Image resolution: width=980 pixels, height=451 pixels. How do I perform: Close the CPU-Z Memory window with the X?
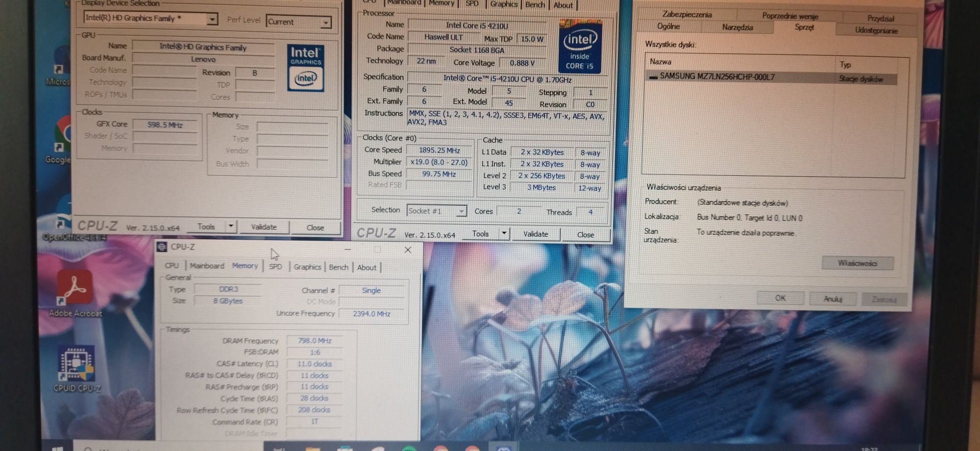[x=408, y=250]
